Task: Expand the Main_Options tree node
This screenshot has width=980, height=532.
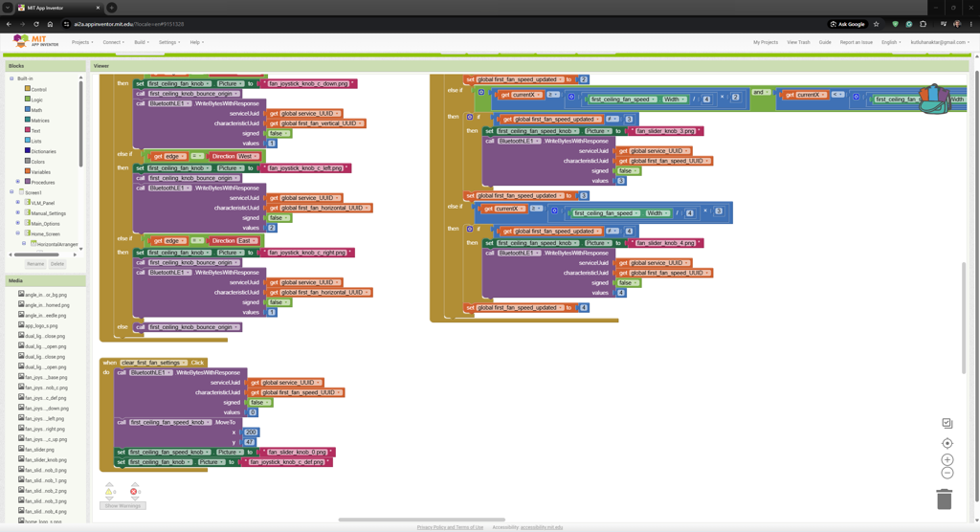Action: (18, 223)
